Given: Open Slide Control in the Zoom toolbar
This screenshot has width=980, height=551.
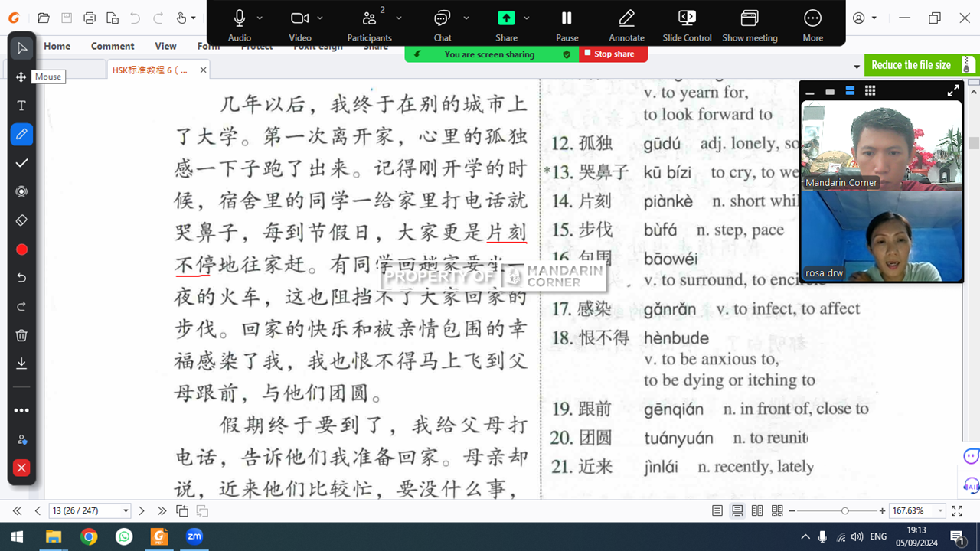Looking at the screenshot, I should click(x=687, y=24).
